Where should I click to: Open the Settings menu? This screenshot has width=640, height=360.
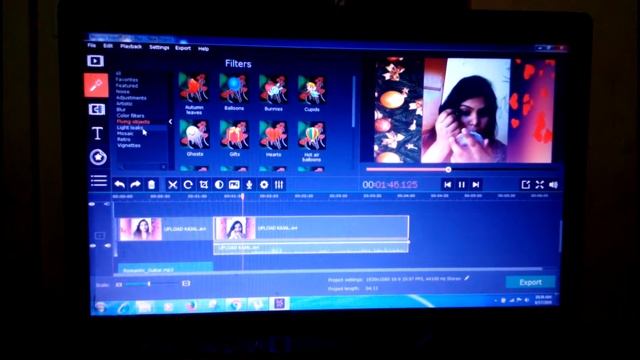159,47
